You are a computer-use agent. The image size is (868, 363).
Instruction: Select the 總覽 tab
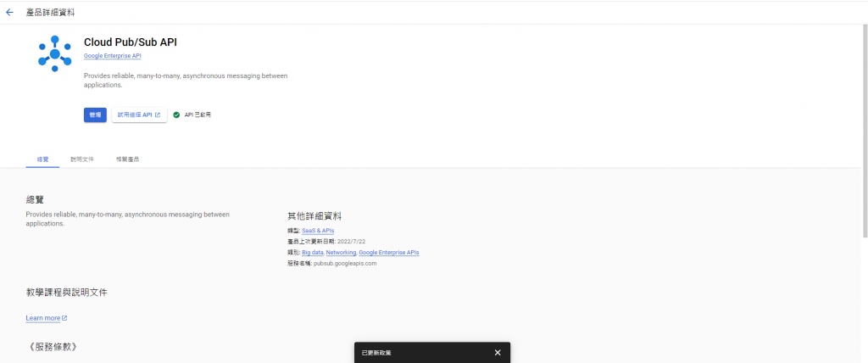tap(42, 159)
